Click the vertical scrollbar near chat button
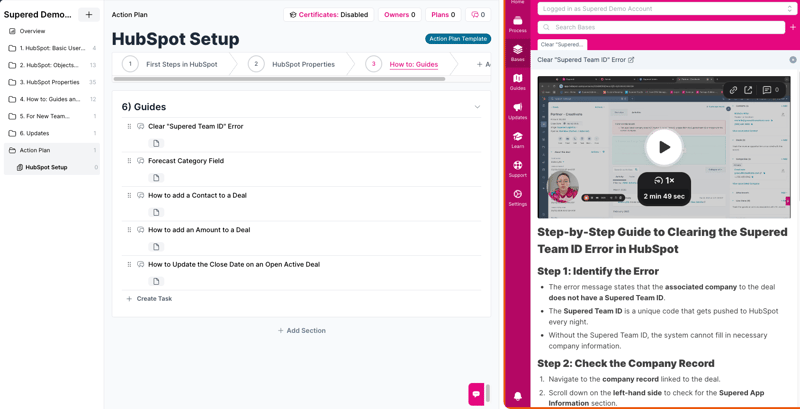 pyautogui.click(x=488, y=394)
